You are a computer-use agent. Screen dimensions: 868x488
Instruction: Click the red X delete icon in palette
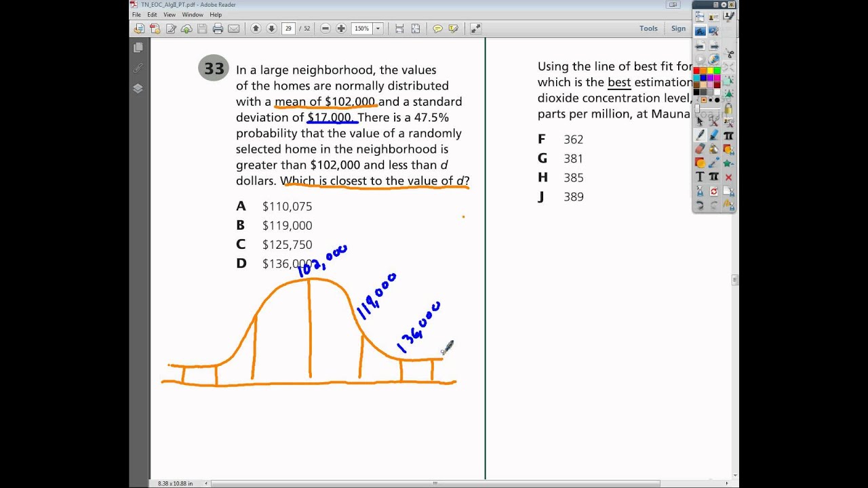(728, 177)
